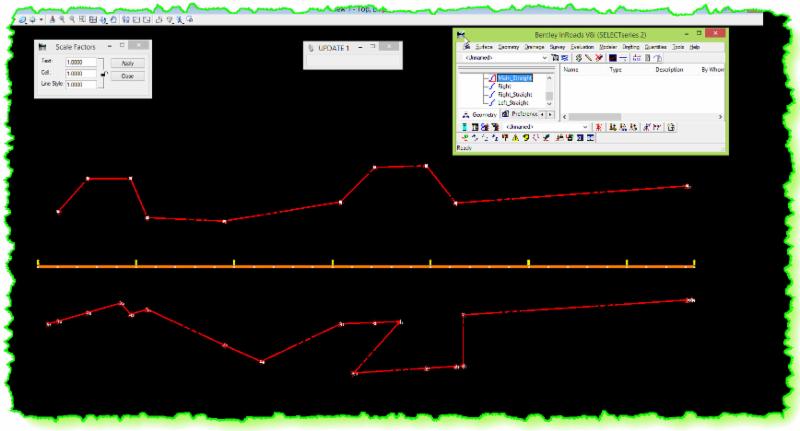Screen dimensions: 800x431
Task: Open the Modeler menu
Action: point(608,47)
